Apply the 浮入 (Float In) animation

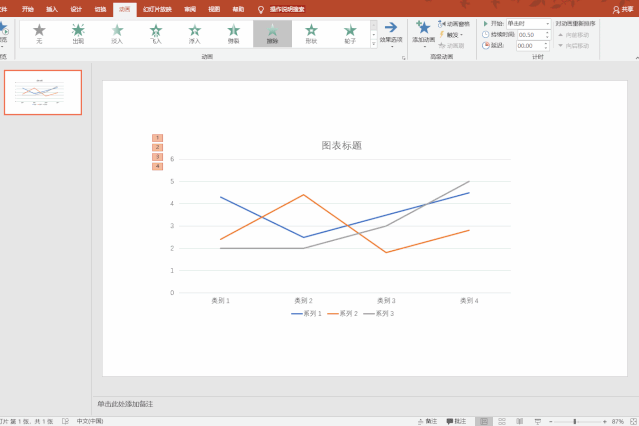194,34
